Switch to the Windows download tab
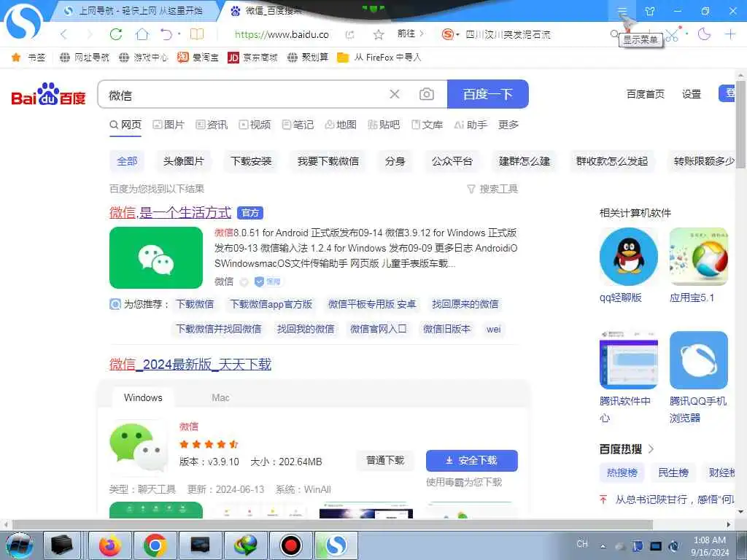 point(143,397)
